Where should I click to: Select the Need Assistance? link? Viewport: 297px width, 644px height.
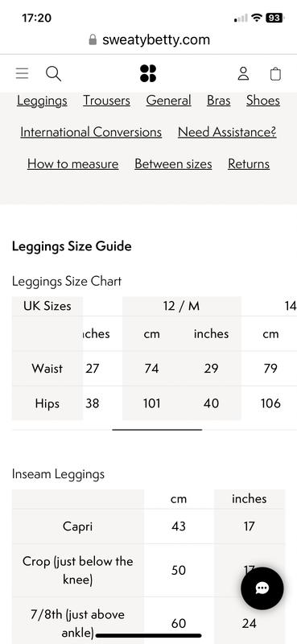pyautogui.click(x=227, y=132)
